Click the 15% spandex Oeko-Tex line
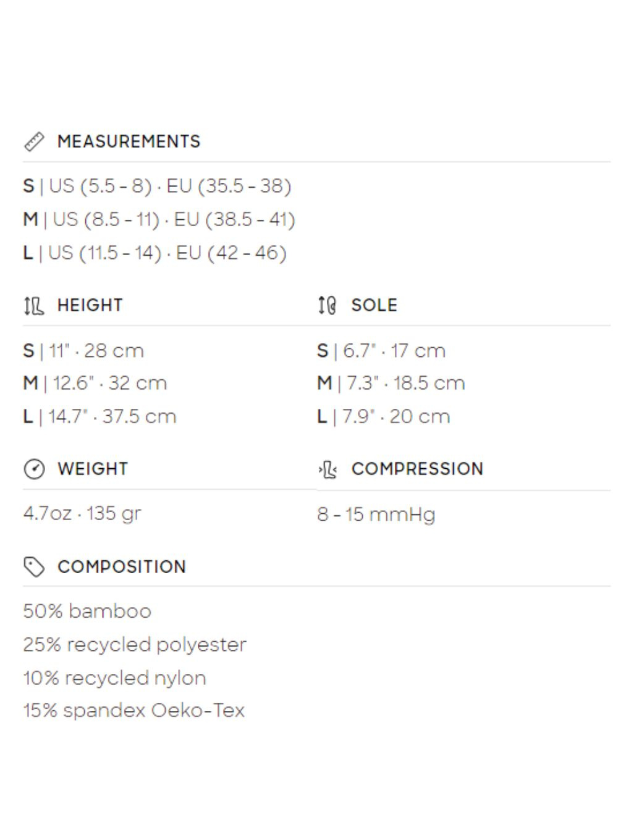This screenshot has width=618, height=840. (x=133, y=710)
